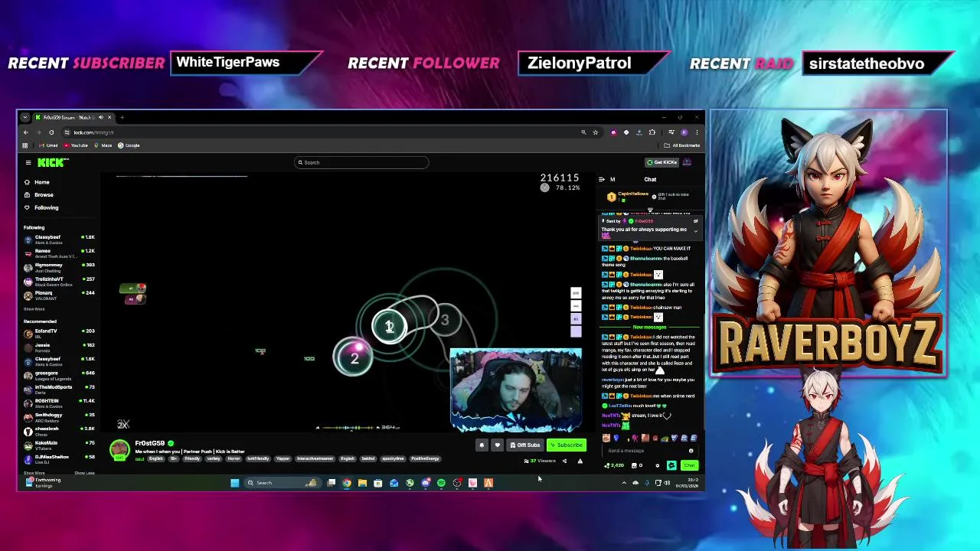
Task: Open the Maps bookmark
Action: click(103, 145)
